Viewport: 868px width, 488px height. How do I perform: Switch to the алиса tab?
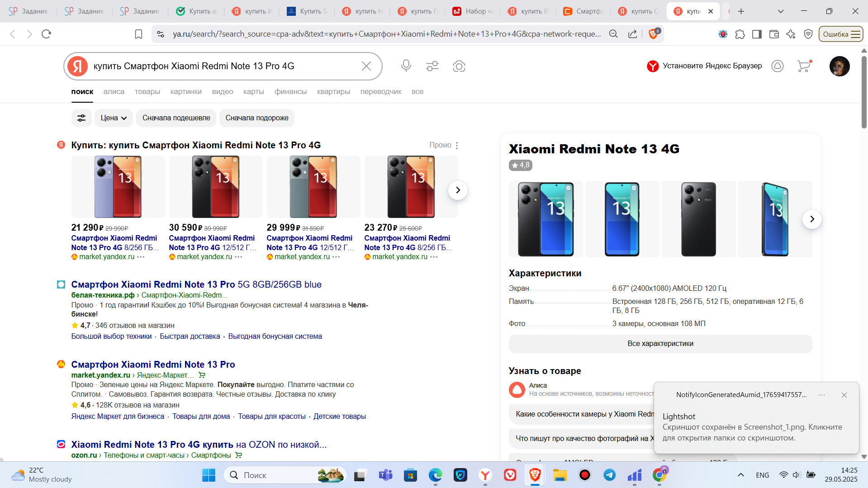coord(114,92)
